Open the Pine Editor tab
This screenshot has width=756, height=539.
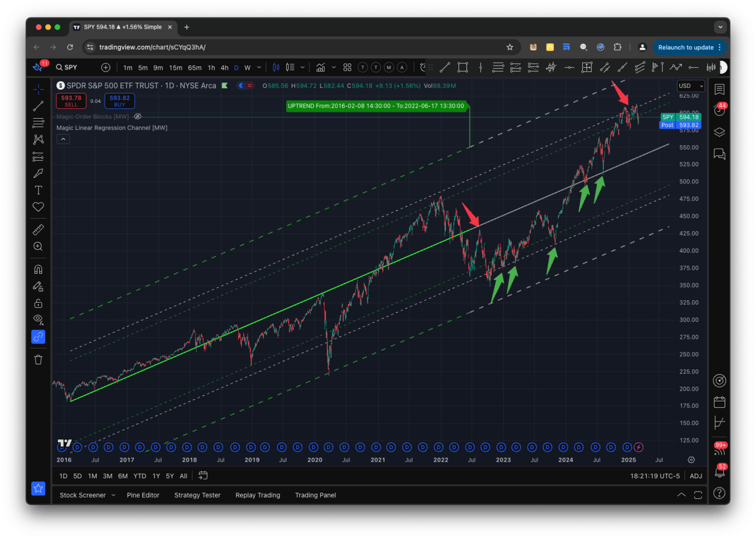[143, 495]
